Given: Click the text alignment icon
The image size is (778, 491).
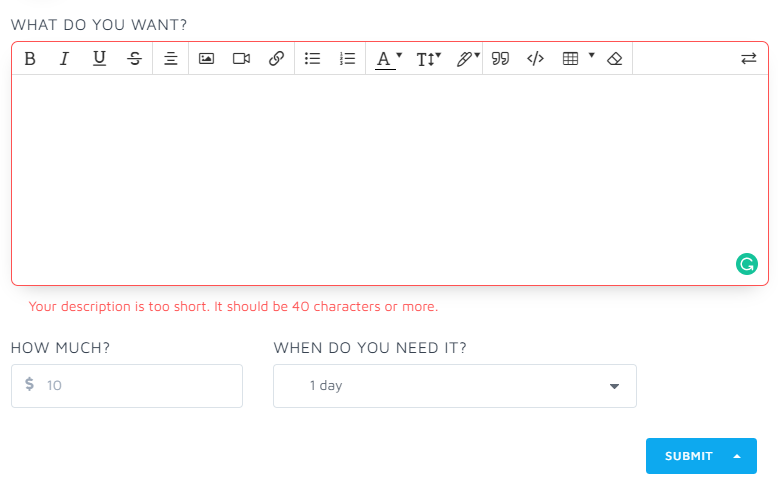Looking at the screenshot, I should click(171, 59).
